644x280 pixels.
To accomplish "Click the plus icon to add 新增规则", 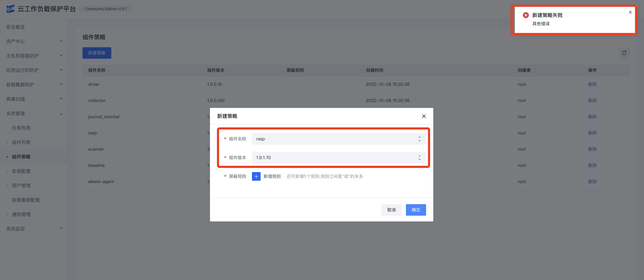I will pyautogui.click(x=256, y=176).
